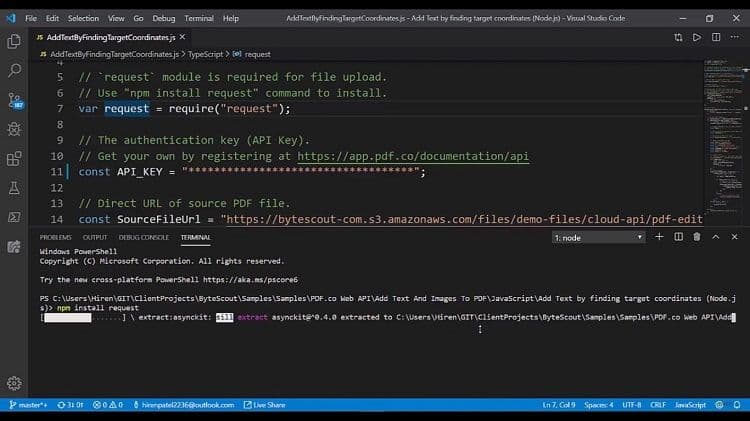Viewport: 750px width, 421px height.
Task: Click the Live Share status bar button
Action: (x=265, y=405)
